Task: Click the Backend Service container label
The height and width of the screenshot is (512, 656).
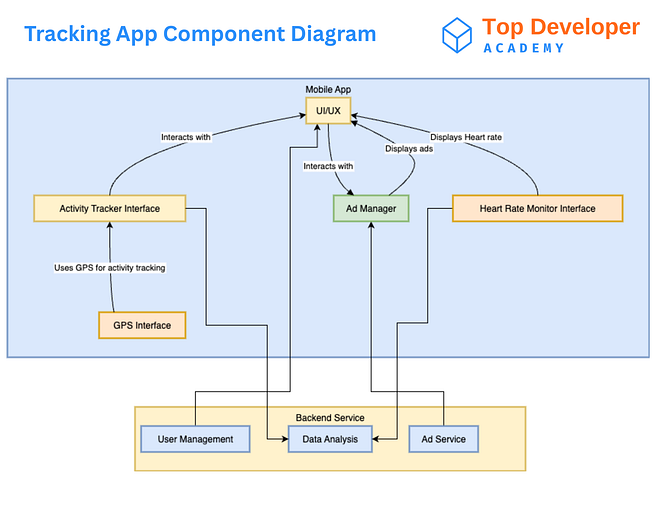Action: (330, 417)
